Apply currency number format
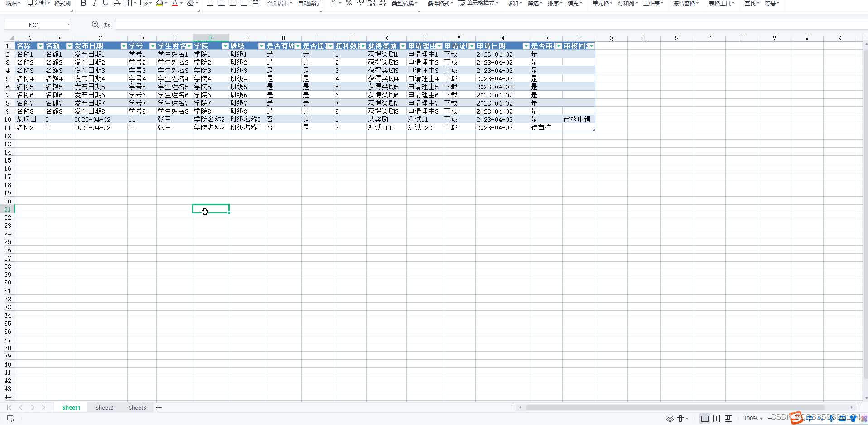Image resolution: width=868 pixels, height=425 pixels. (333, 3)
